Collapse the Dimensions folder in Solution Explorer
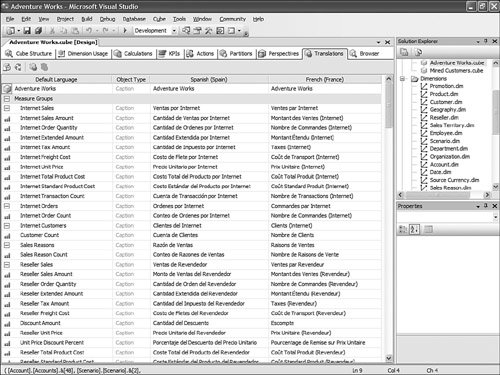Screen dimensions: 500x375 (x=403, y=79)
